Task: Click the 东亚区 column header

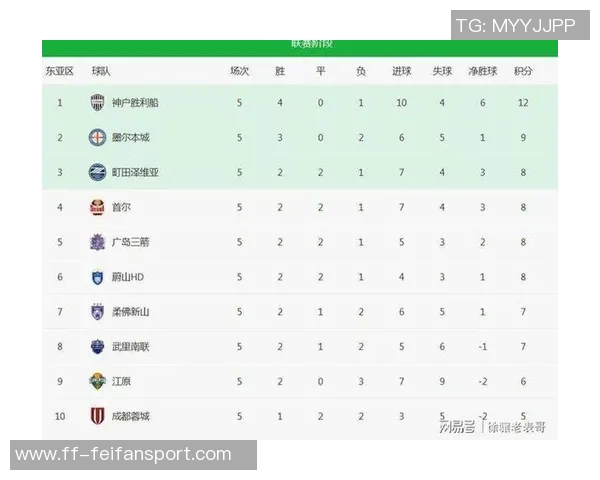Action: coord(59,72)
